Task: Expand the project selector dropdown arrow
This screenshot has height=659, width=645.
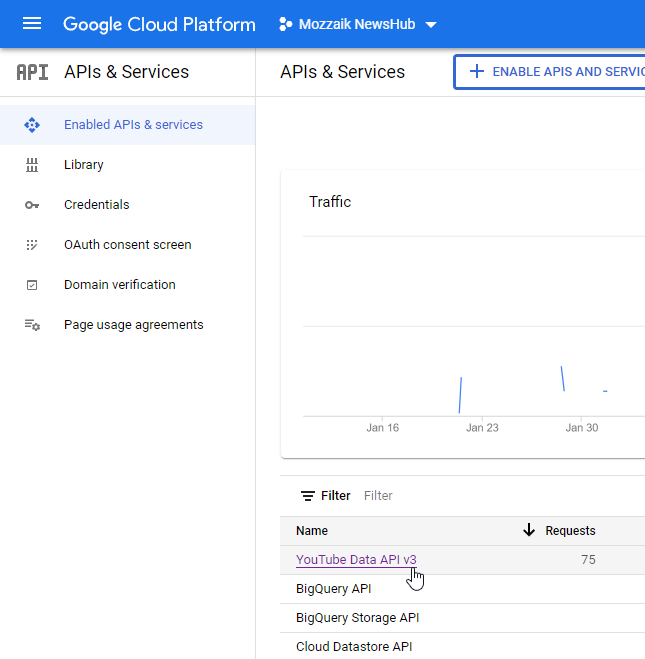Action: 431,25
